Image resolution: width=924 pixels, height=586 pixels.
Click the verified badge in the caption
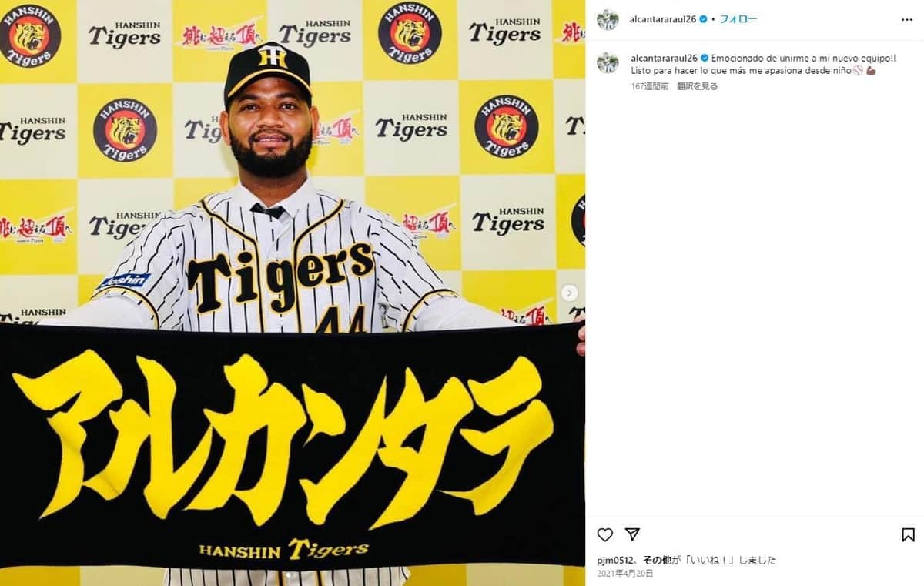pos(704,59)
